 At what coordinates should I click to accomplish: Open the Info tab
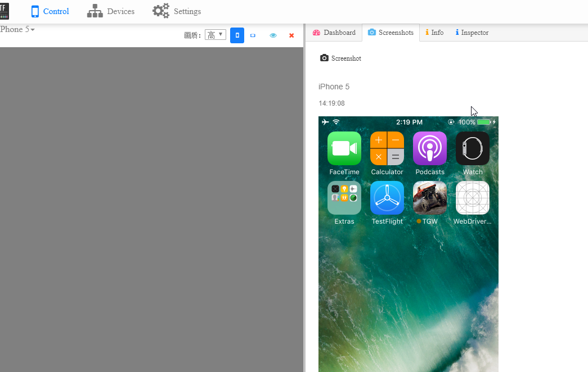tap(434, 33)
